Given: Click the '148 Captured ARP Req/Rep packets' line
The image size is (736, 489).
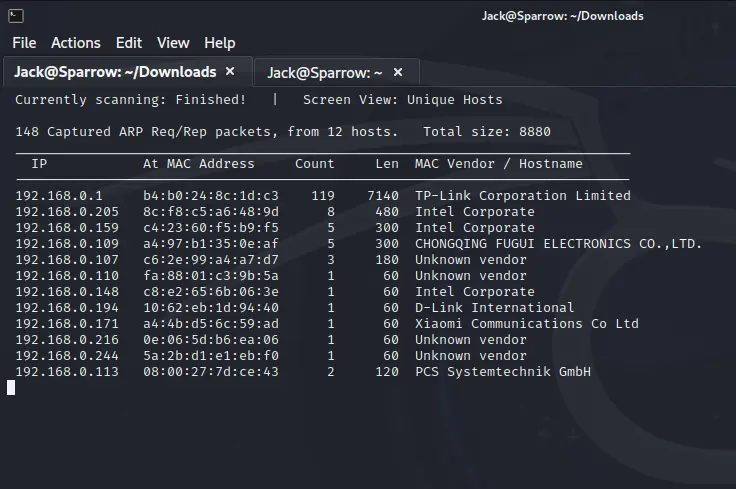Looking at the screenshot, I should [207, 132].
